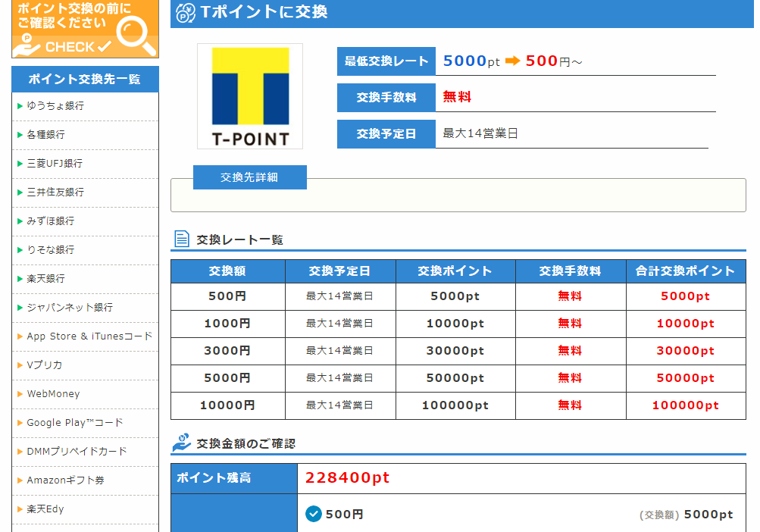This screenshot has width=760, height=532.
Task: Open App Store & iTunesコード exchange
Action: pos(89,336)
